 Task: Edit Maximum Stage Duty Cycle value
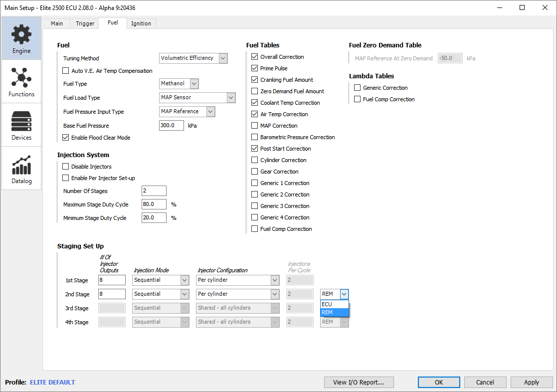(154, 204)
